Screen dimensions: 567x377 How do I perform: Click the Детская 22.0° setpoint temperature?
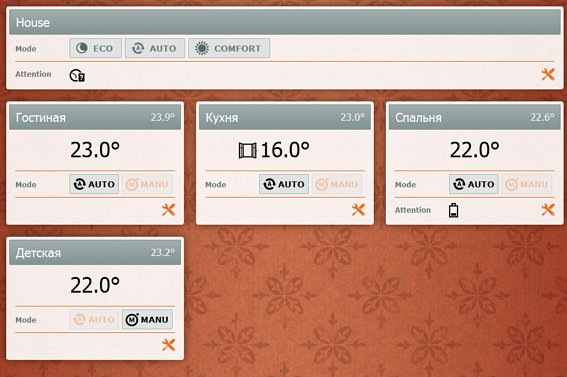click(95, 285)
